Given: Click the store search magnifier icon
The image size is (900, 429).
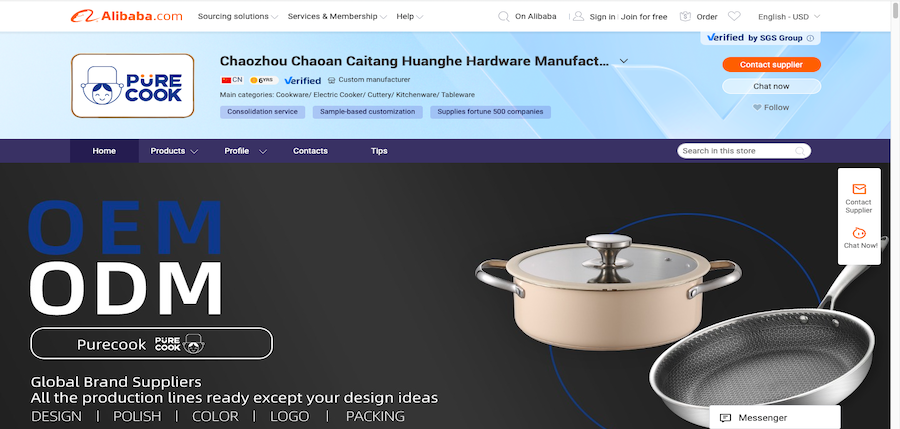Looking at the screenshot, I should coord(800,151).
